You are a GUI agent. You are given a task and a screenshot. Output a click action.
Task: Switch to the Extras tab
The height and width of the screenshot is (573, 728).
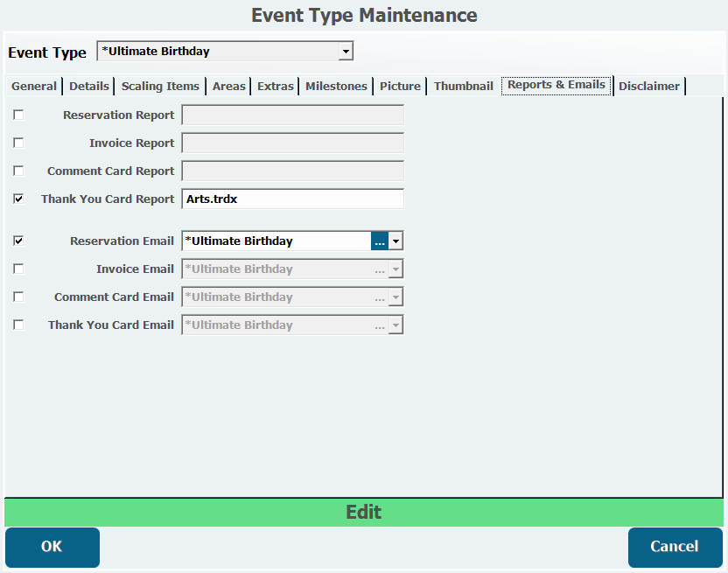pos(276,86)
